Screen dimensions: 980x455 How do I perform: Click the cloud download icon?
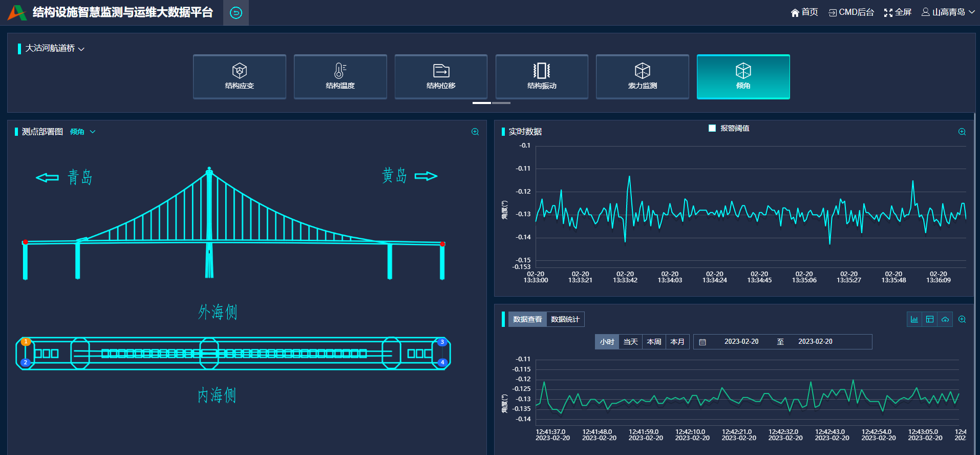click(x=945, y=319)
